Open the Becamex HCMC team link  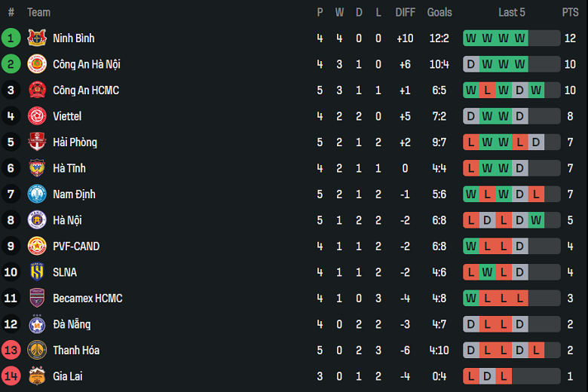[x=87, y=299]
